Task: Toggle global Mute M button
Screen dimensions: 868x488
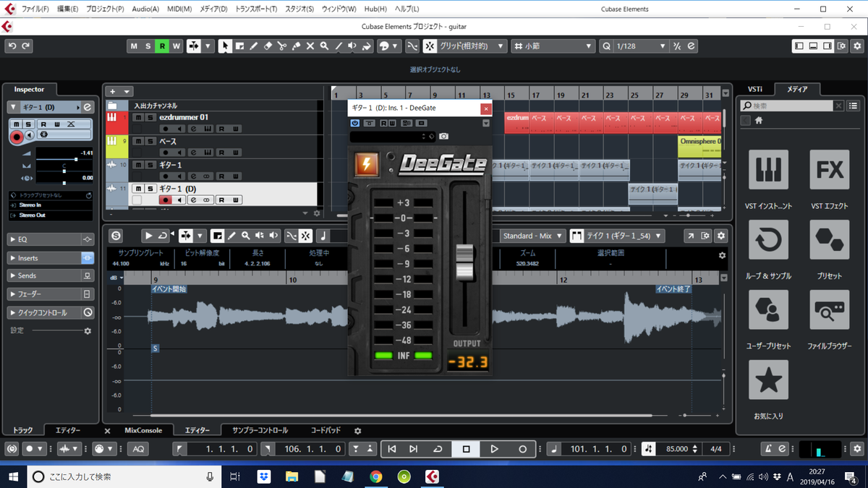Action: pyautogui.click(x=134, y=46)
